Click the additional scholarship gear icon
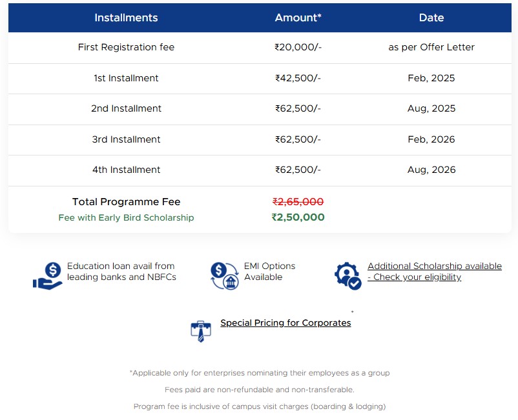Viewport: 518px width, 420px height. [347, 276]
